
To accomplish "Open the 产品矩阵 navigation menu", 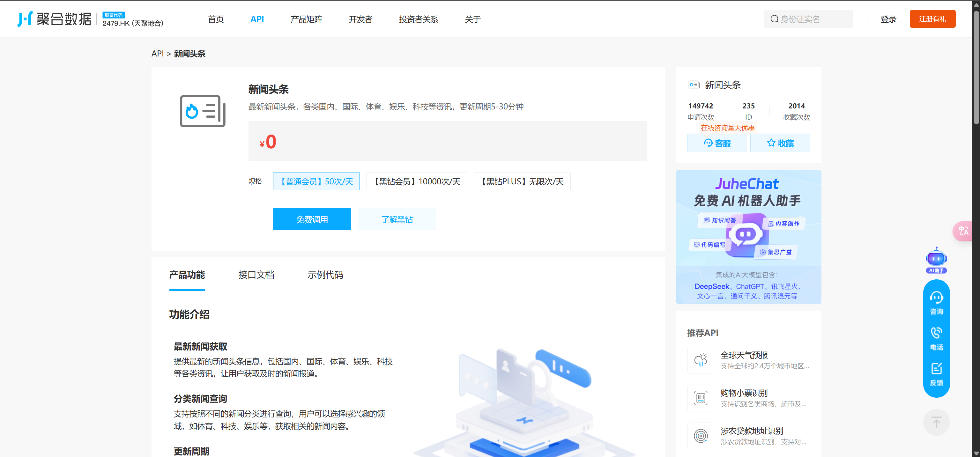I will (x=306, y=19).
